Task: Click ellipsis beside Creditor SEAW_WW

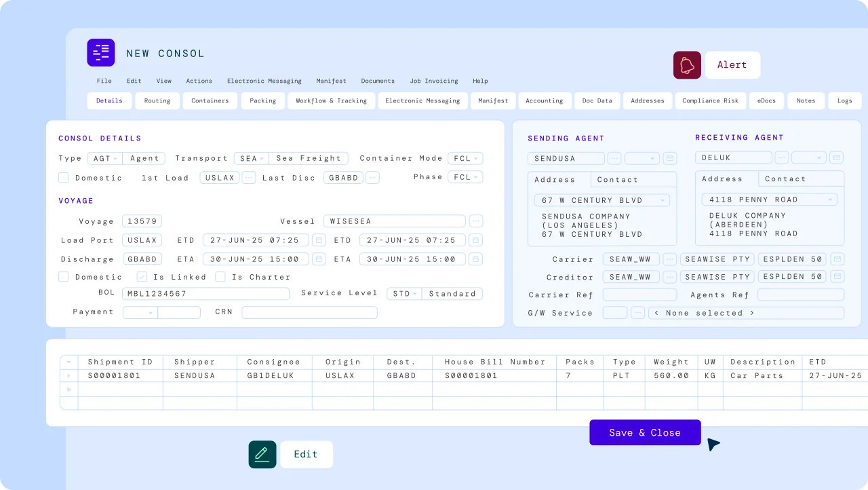Action: pos(670,277)
